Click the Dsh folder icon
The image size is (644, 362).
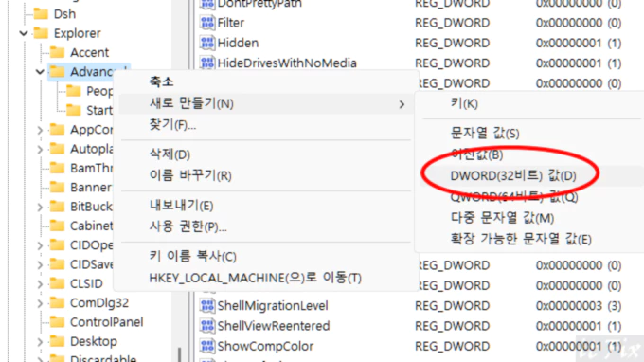41,14
